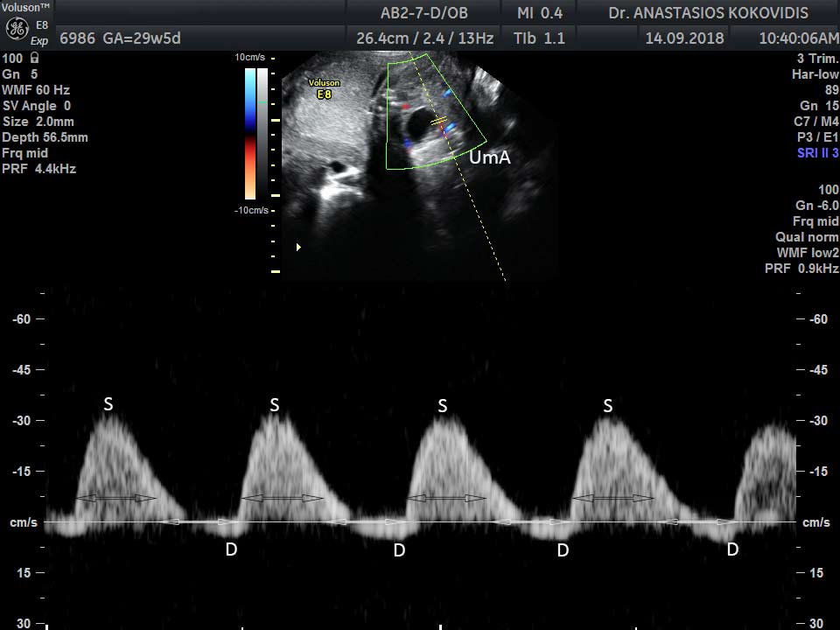The width and height of the screenshot is (840, 630).
Task: Click the Qual norm setting
Action: tap(807, 237)
